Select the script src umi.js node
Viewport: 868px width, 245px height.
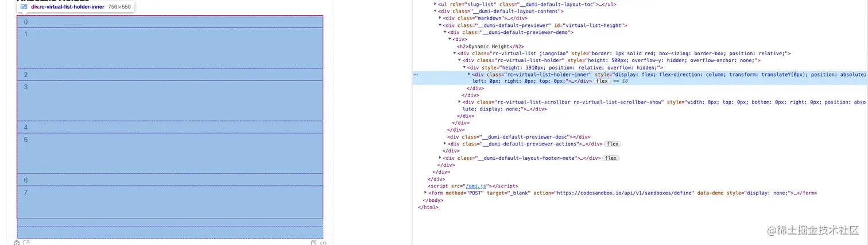pos(473,186)
